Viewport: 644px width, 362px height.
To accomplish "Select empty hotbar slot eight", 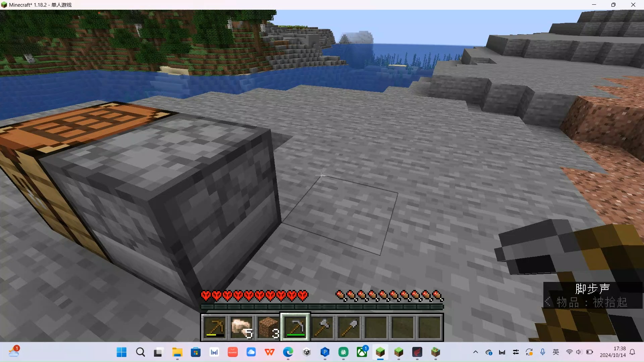I will click(402, 327).
